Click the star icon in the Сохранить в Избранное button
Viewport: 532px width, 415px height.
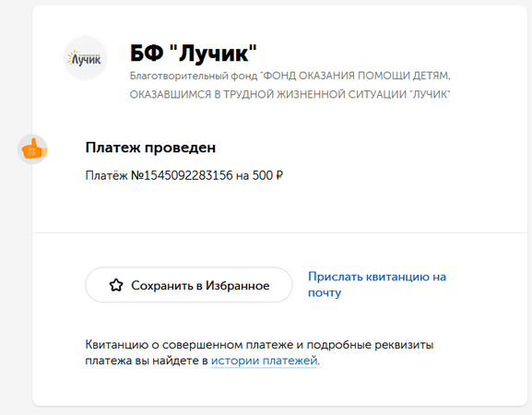pyautogui.click(x=116, y=285)
